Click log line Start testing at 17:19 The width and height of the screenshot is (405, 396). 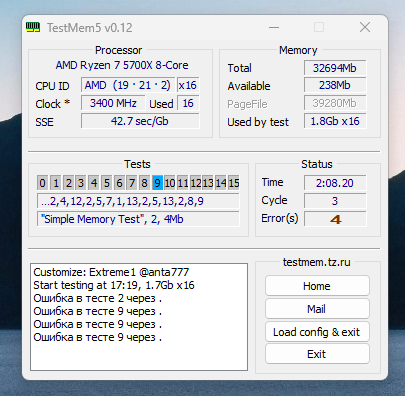114,285
